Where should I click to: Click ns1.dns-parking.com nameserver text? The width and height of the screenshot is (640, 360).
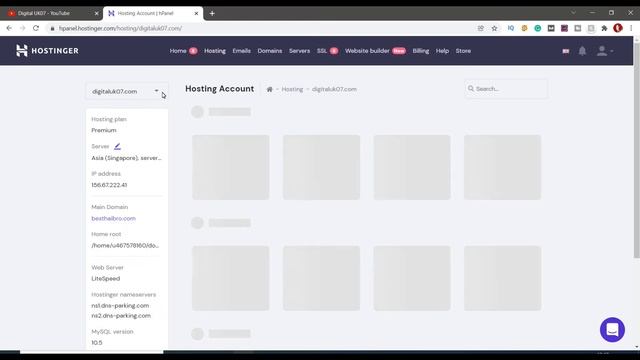pos(120,305)
